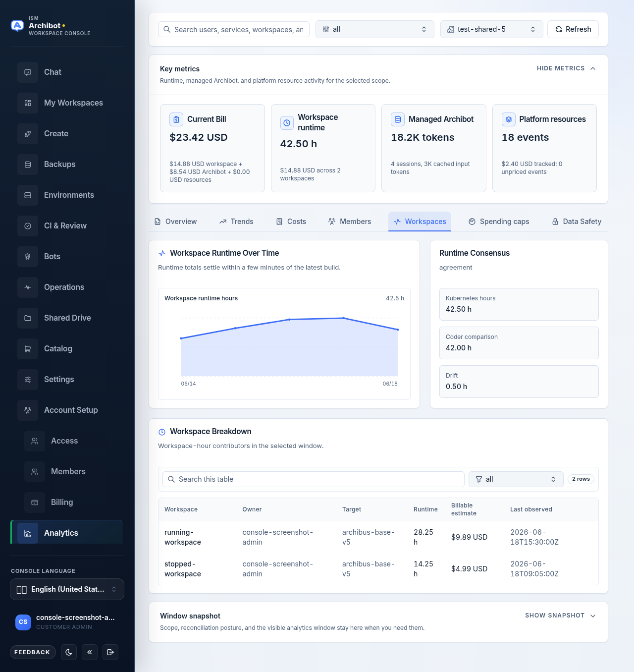Click the sidebar Members icon

(35, 472)
